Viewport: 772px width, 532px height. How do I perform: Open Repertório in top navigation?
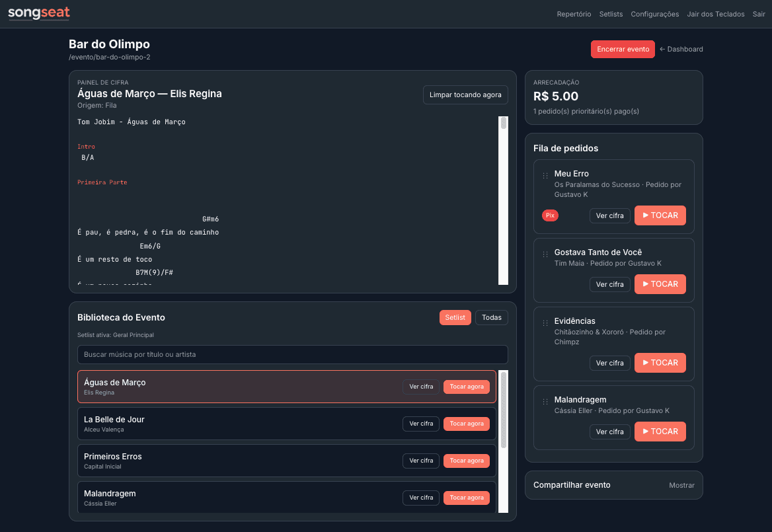click(574, 15)
